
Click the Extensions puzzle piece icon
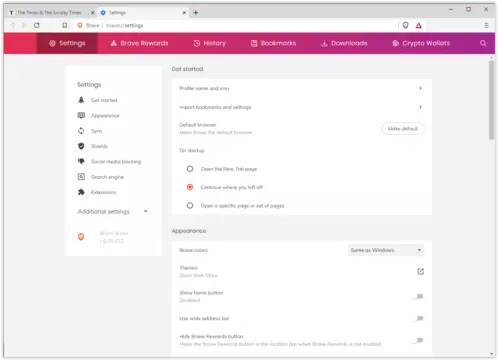[81, 192]
